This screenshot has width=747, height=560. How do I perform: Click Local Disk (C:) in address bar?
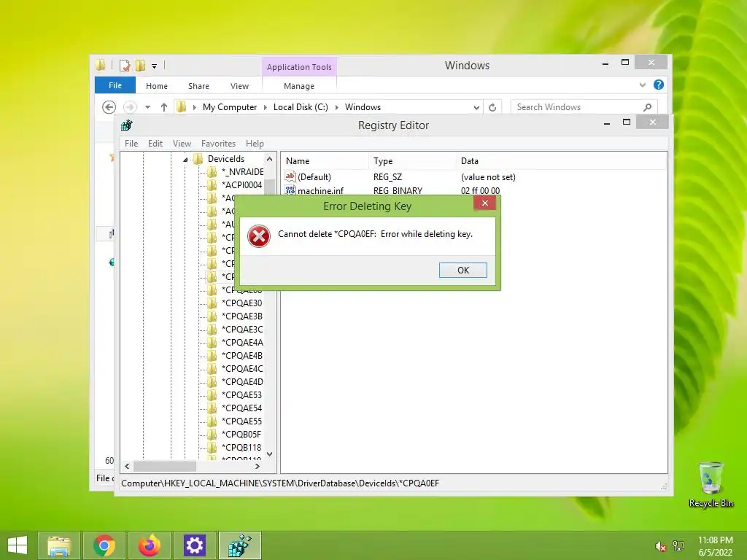point(301,107)
